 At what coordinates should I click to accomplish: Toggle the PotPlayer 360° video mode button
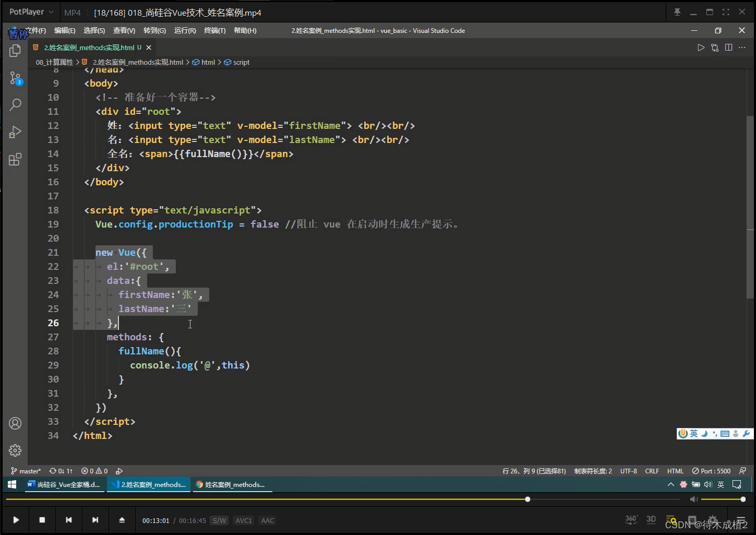tap(631, 519)
